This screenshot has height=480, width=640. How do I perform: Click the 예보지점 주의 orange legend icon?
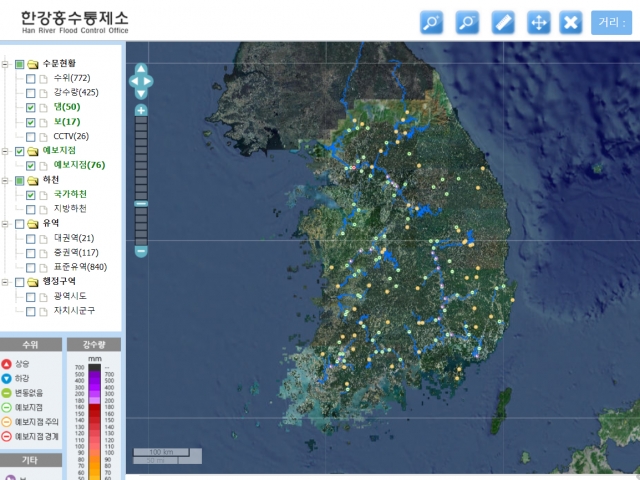point(7,422)
